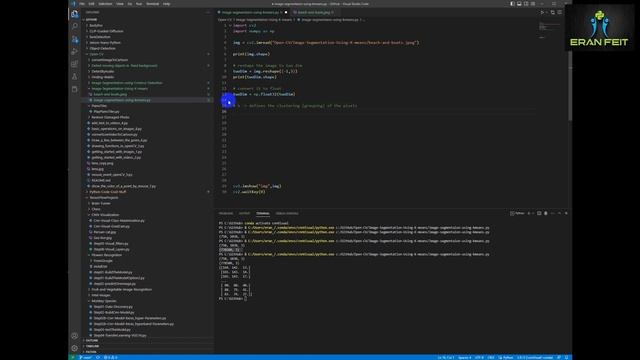Open the new terminal launch profile dropdown
The image size is (640, 360).
tap(533, 213)
